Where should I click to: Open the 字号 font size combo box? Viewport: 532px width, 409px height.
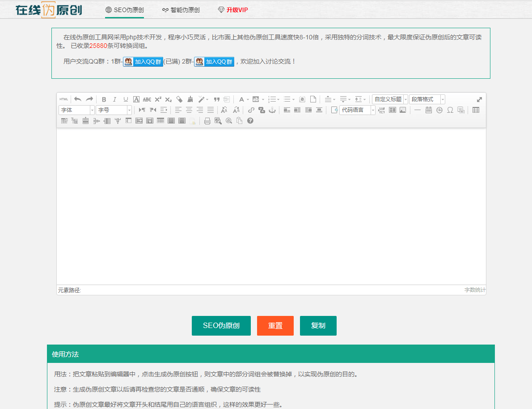click(x=114, y=110)
